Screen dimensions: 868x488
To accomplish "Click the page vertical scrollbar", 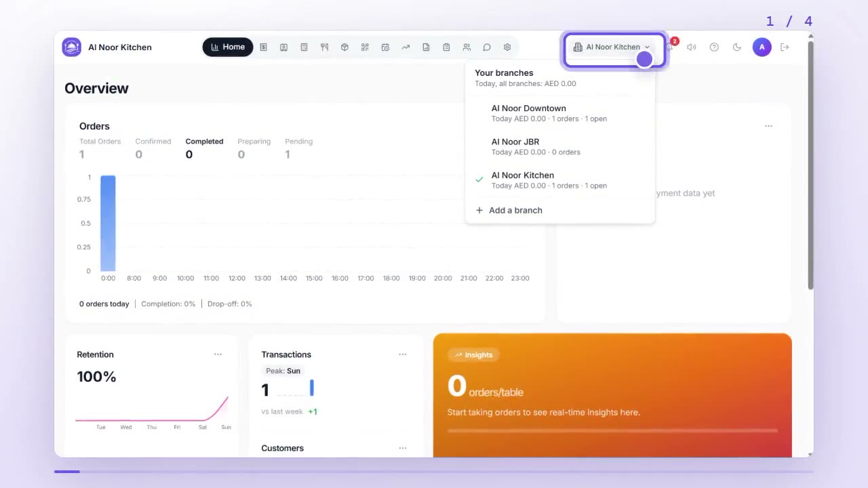I will click(x=810, y=166).
